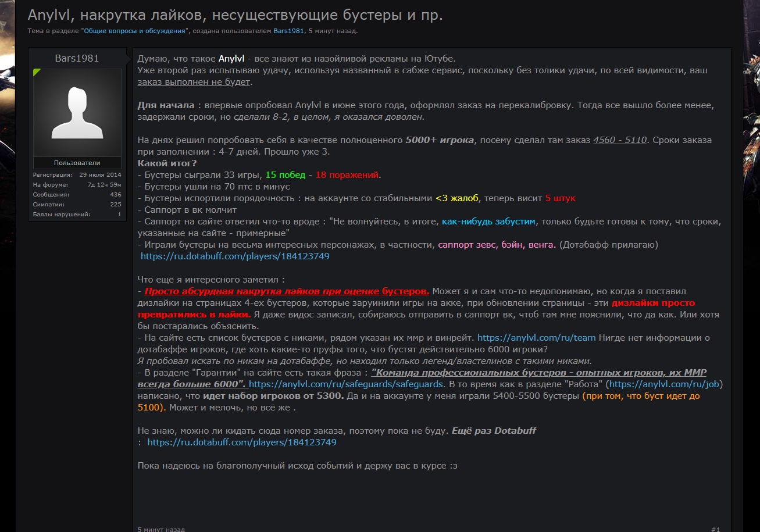Open the Dotabuff link after "Ещё раз Dotabuff"
Viewport: 760px width, 532px height.
tap(242, 442)
